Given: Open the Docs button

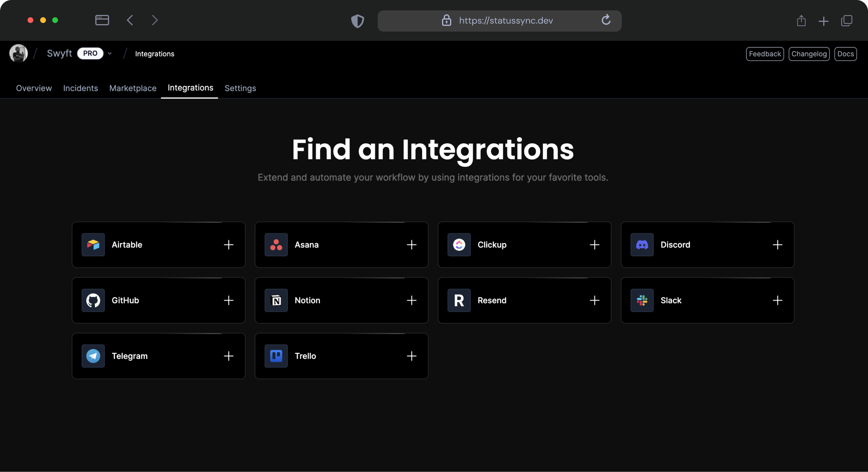Looking at the screenshot, I should 845,54.
